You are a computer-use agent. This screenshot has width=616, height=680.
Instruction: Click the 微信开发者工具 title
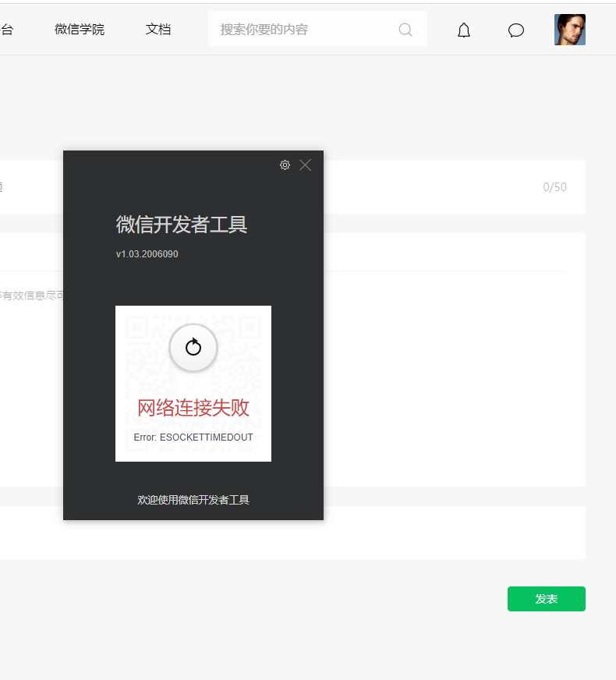[x=182, y=225]
